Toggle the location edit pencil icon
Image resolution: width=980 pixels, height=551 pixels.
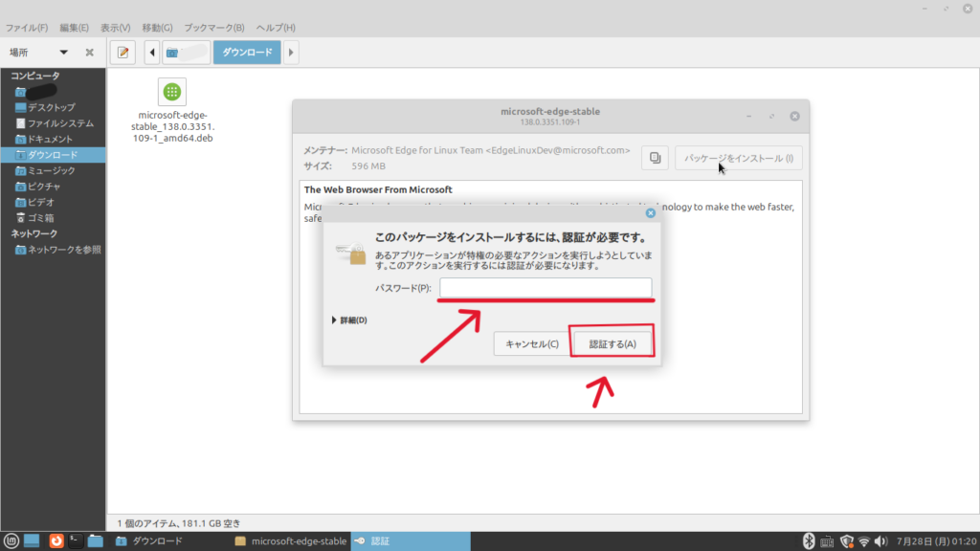[123, 53]
